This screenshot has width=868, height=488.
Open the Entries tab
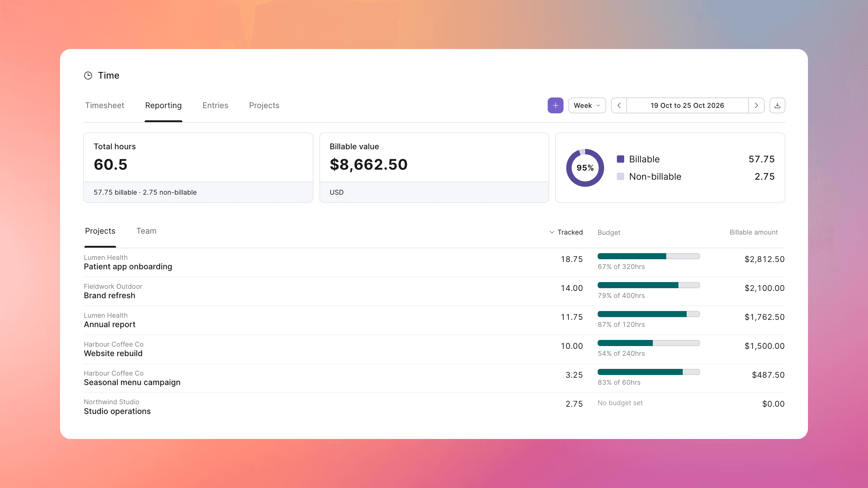tap(215, 105)
